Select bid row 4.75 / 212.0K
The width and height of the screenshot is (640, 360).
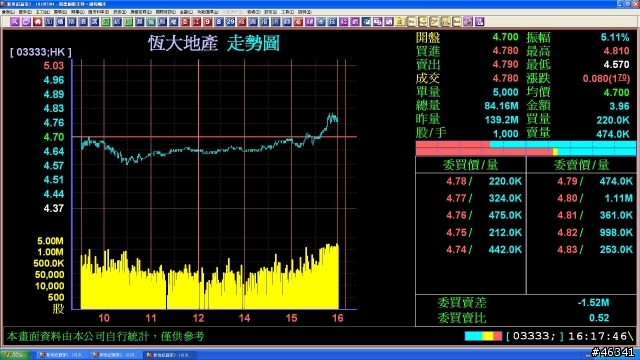point(484,233)
